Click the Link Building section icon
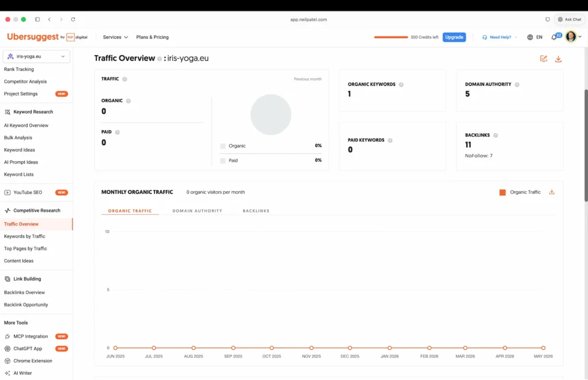The image size is (588, 380). point(7,279)
